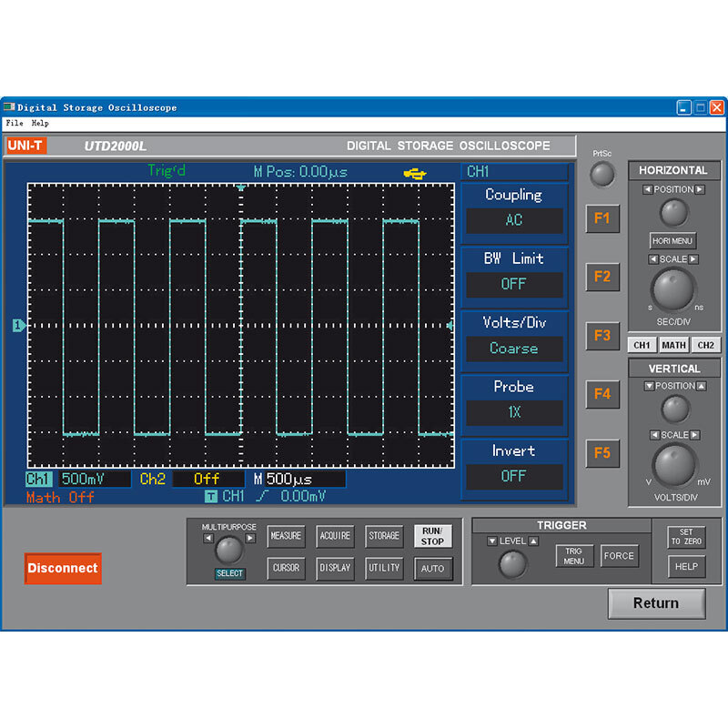Screen dimensions: 728x728
Task: Select the CH2 channel button
Action: coord(705,345)
